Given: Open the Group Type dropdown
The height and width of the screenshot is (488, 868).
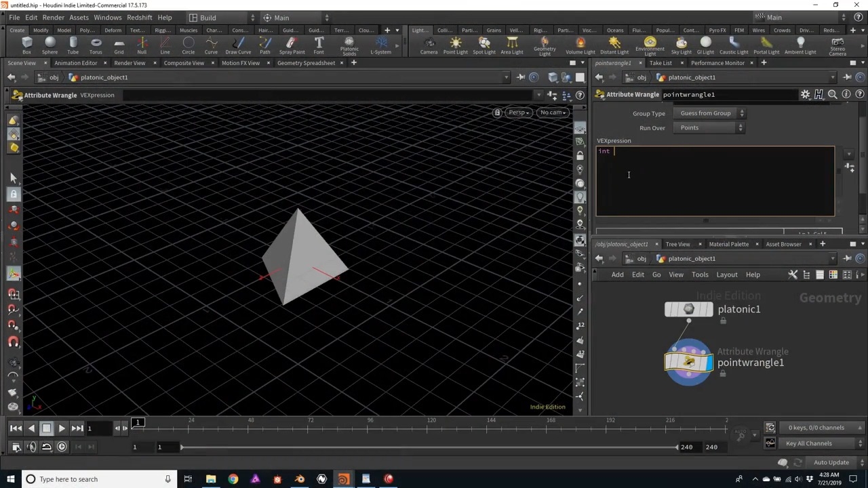Looking at the screenshot, I should pos(710,113).
